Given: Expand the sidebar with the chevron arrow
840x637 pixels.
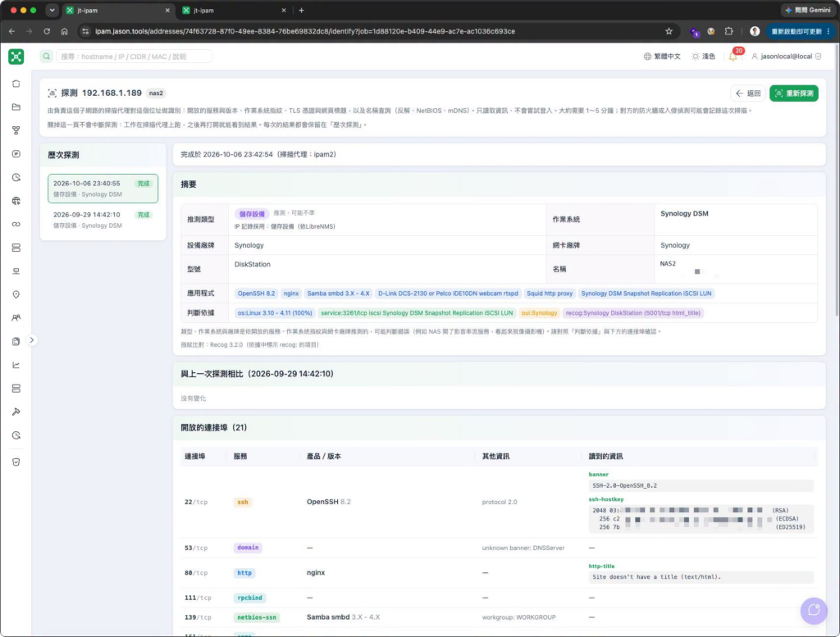Looking at the screenshot, I should click(32, 340).
